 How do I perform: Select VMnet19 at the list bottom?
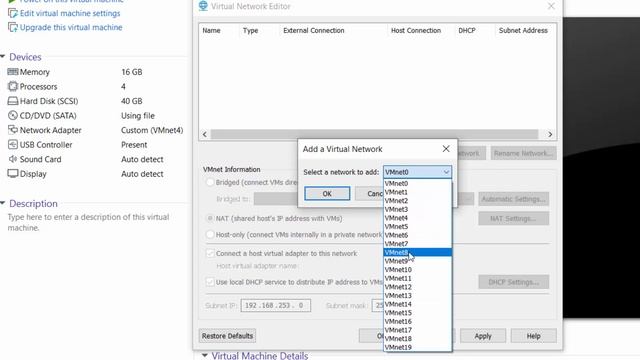(x=417, y=347)
